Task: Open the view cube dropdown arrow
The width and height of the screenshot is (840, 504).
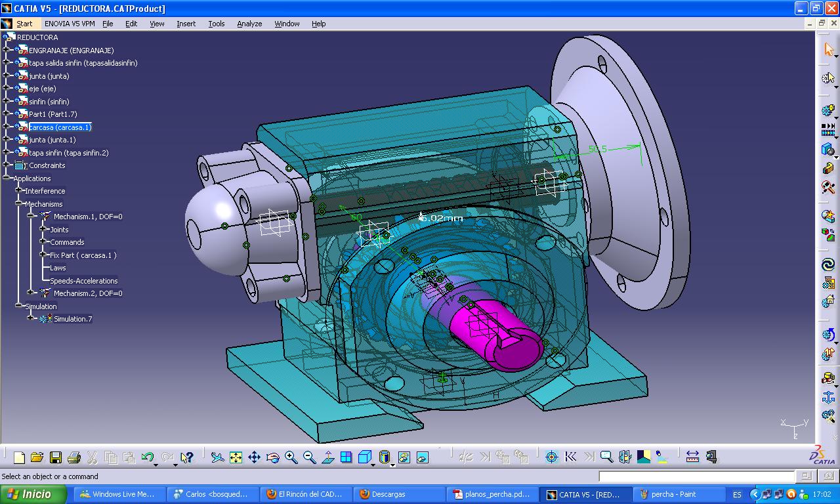Action: pos(373,464)
